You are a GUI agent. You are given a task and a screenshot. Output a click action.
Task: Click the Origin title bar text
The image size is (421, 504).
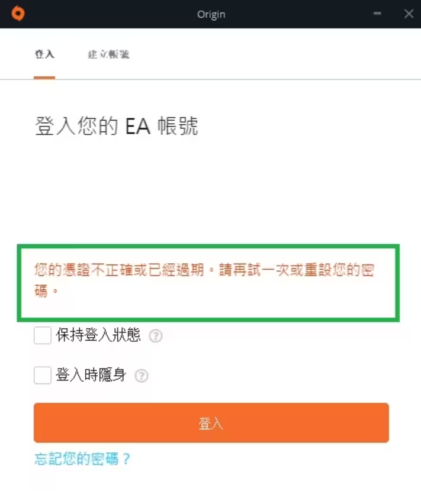(x=211, y=14)
